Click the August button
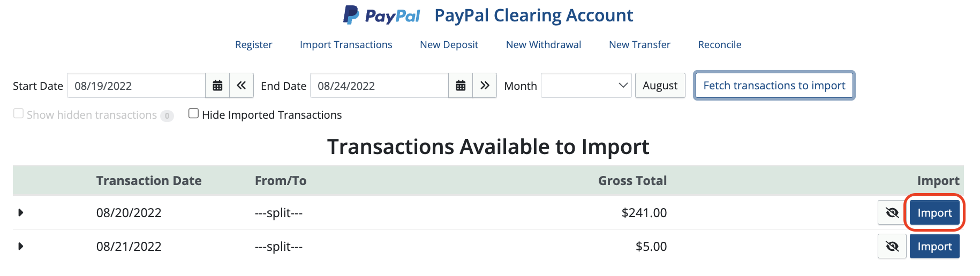980x276 pixels. click(660, 86)
